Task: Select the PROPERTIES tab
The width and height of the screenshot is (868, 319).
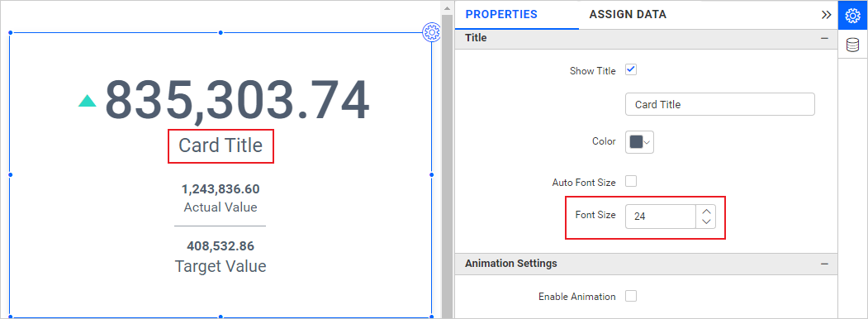Action: [x=501, y=15]
